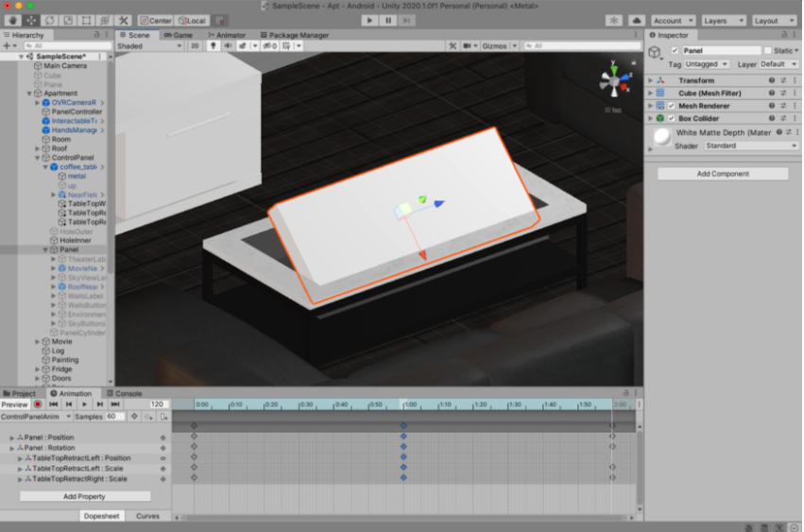Expand Panel : Rotation property

[13, 448]
